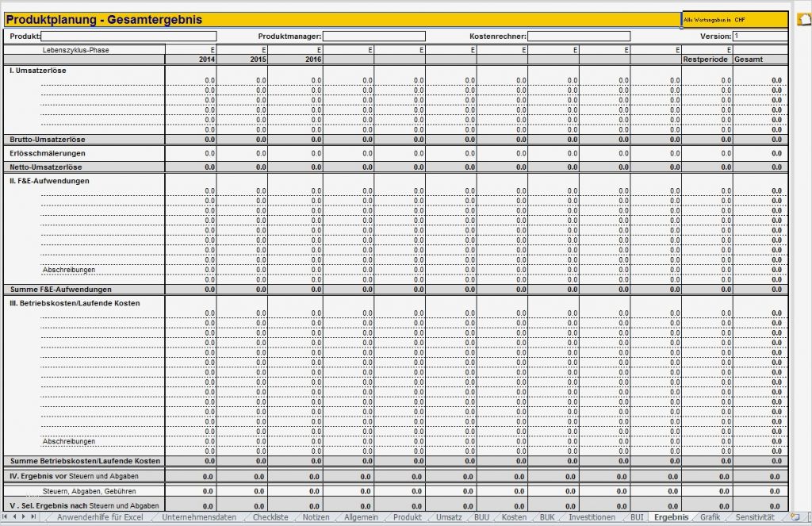Click the active Ergebnis tab

coord(671,517)
